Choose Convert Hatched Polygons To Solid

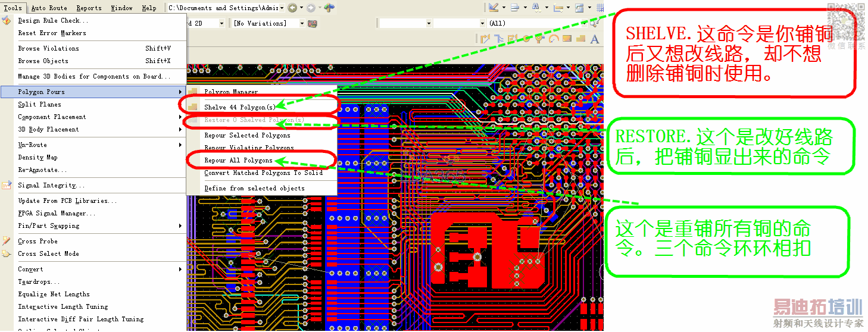(263, 173)
